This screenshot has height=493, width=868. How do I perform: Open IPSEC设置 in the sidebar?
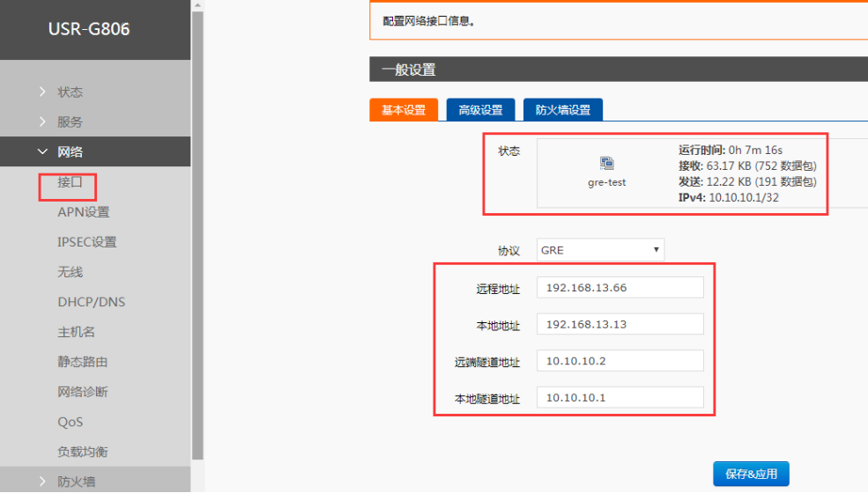pos(87,242)
